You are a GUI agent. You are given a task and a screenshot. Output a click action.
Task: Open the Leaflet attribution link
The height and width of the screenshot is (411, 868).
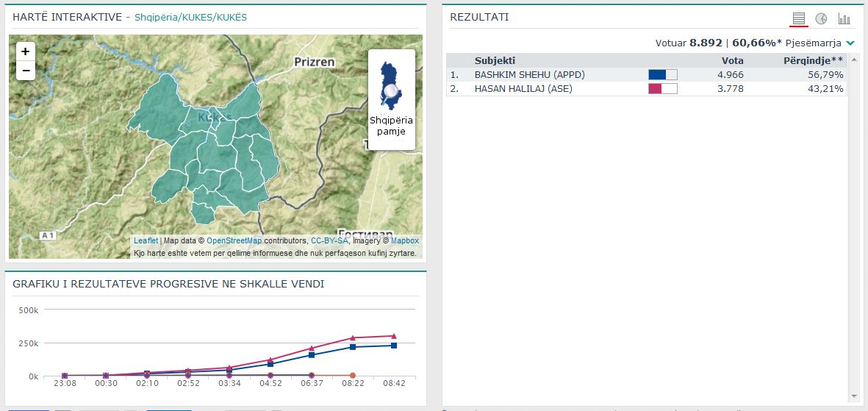click(146, 240)
